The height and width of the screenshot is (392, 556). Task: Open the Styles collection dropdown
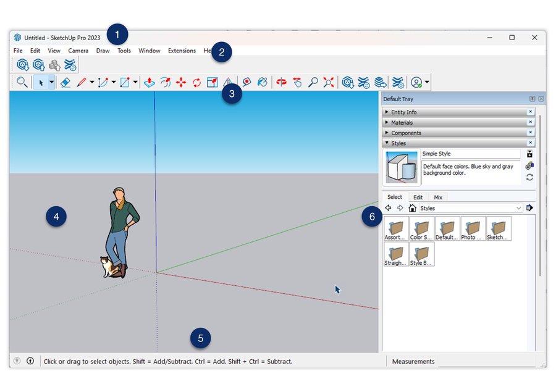pyautogui.click(x=518, y=209)
